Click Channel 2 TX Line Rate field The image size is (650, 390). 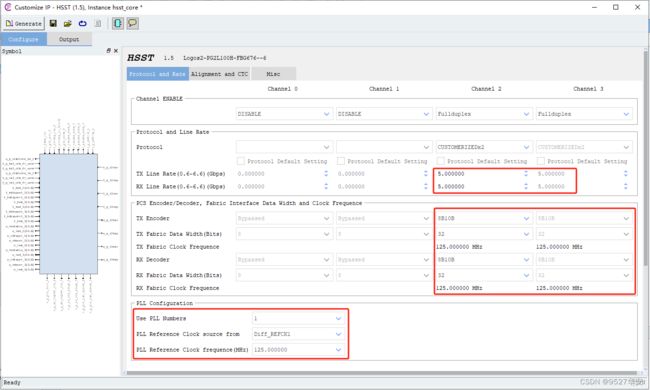click(x=480, y=174)
